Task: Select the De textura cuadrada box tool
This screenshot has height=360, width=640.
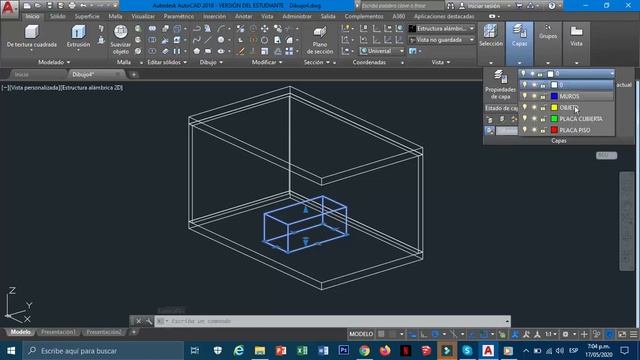Action: [x=31, y=36]
